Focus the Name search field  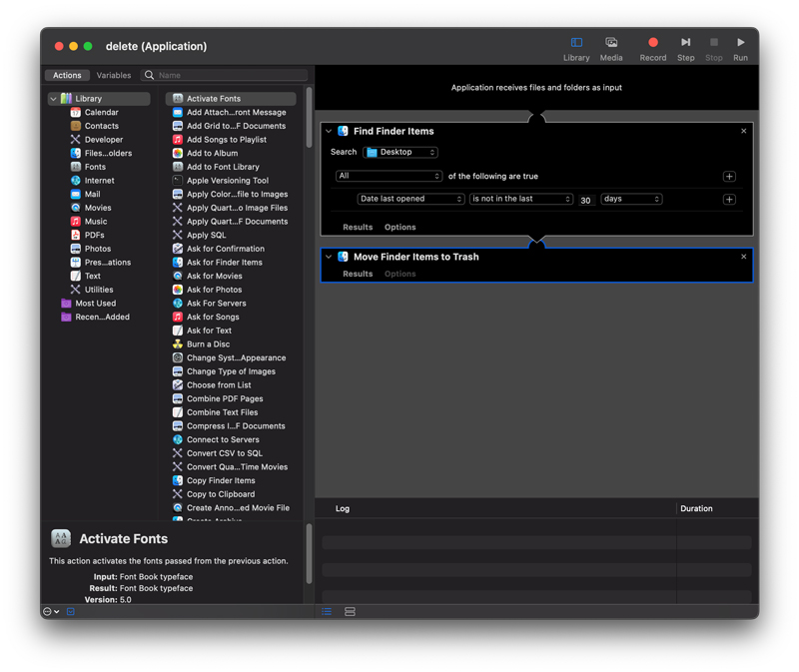(224, 76)
